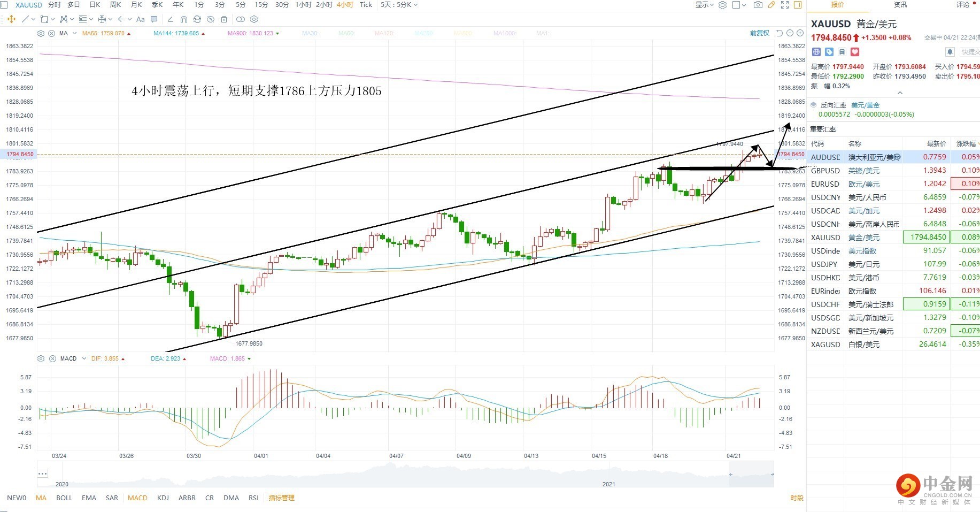Screen dimensions: 980x512
Task: Select the 日K daily timeframe
Action: 95,5
